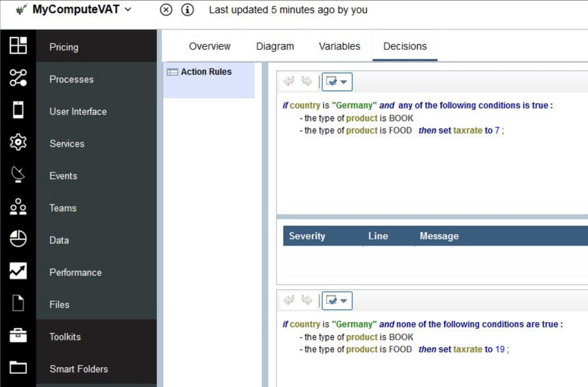Click "FOOD" in the second rule
Screen dimensions: 588x387
point(400,349)
